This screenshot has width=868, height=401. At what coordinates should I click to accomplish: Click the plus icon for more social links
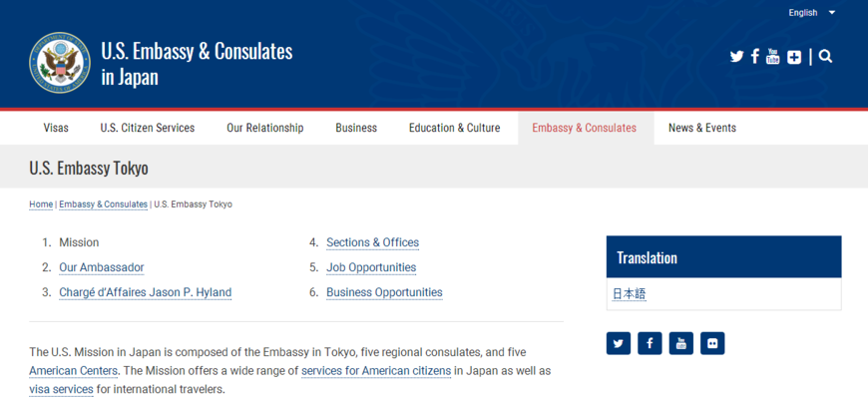[794, 57]
